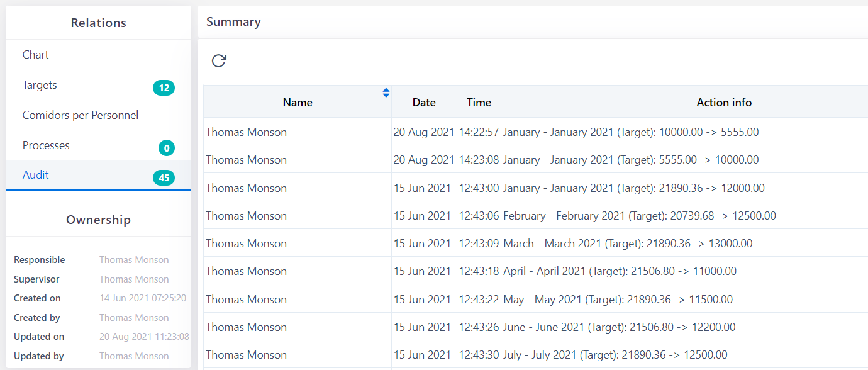Select Thomas Monson in the 14:22:57 row
868x370 pixels.
coord(246,132)
